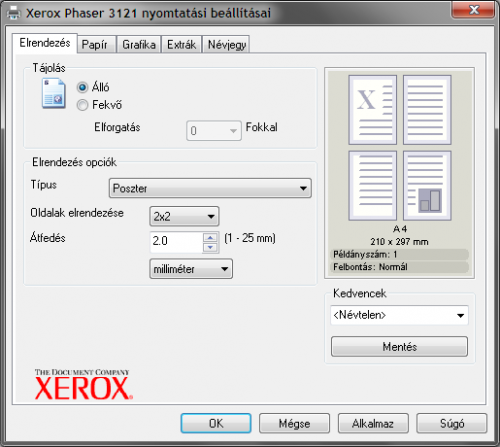
Task: Click the Példányszám: 1 text
Action: 365,254
